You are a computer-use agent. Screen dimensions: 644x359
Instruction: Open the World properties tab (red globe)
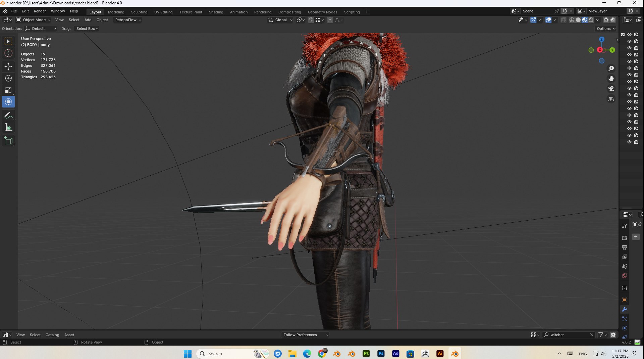tap(625, 276)
